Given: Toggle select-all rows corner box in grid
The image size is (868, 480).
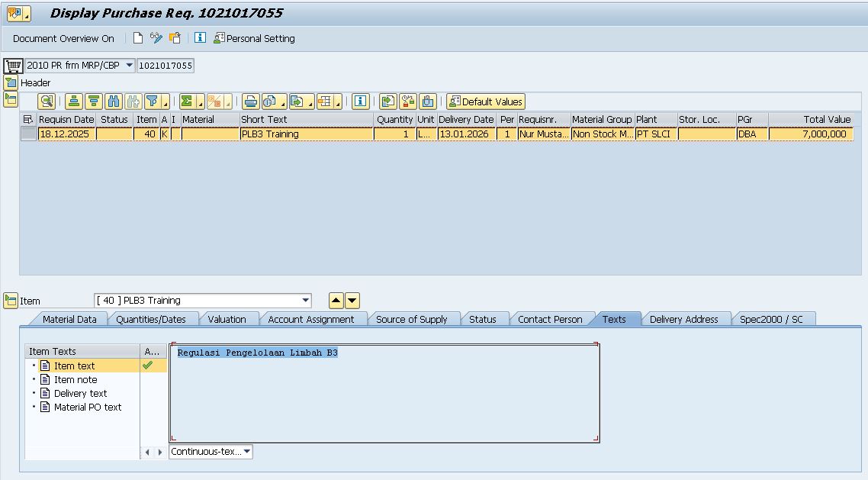Looking at the screenshot, I should 28,120.
